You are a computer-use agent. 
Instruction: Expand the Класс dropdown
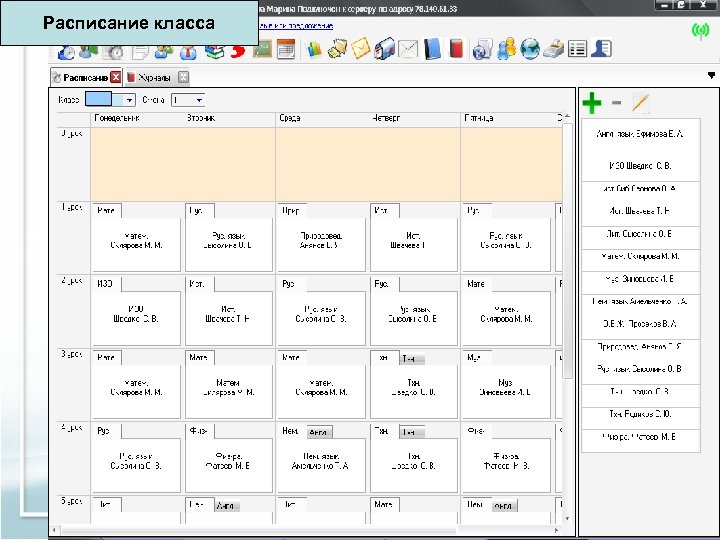[x=129, y=100]
